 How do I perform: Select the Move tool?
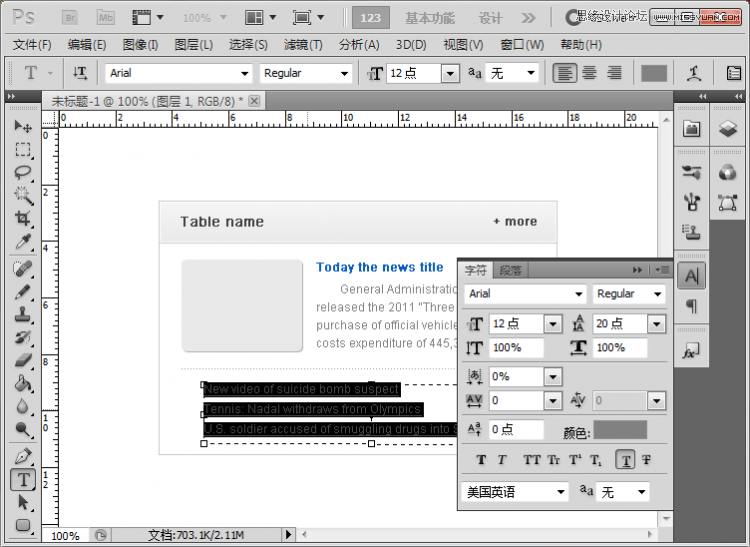point(23,127)
